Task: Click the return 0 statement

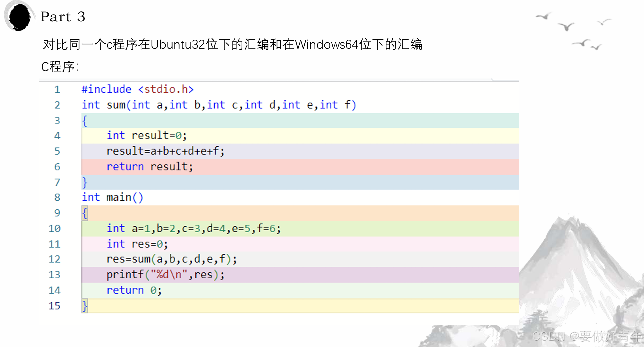Action: click(x=134, y=290)
